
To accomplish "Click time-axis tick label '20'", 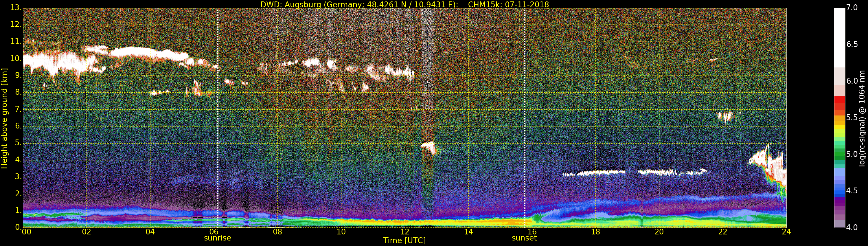I will click(659, 232).
